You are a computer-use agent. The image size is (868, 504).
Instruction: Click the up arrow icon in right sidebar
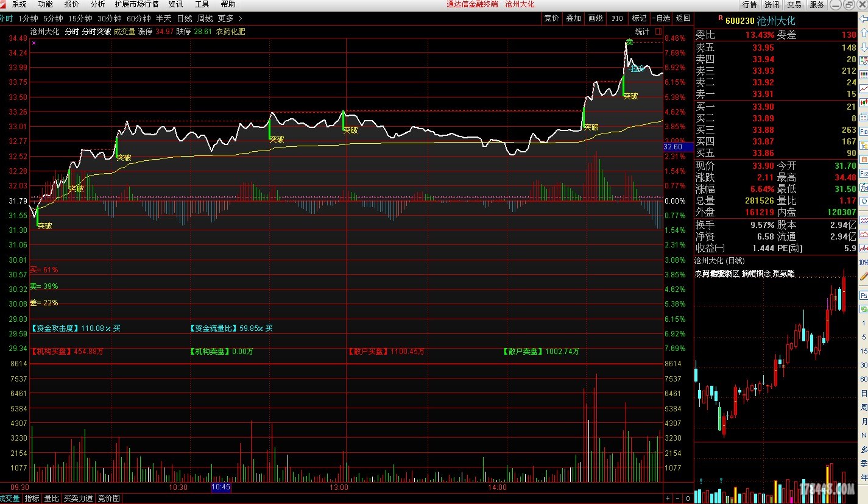click(864, 33)
